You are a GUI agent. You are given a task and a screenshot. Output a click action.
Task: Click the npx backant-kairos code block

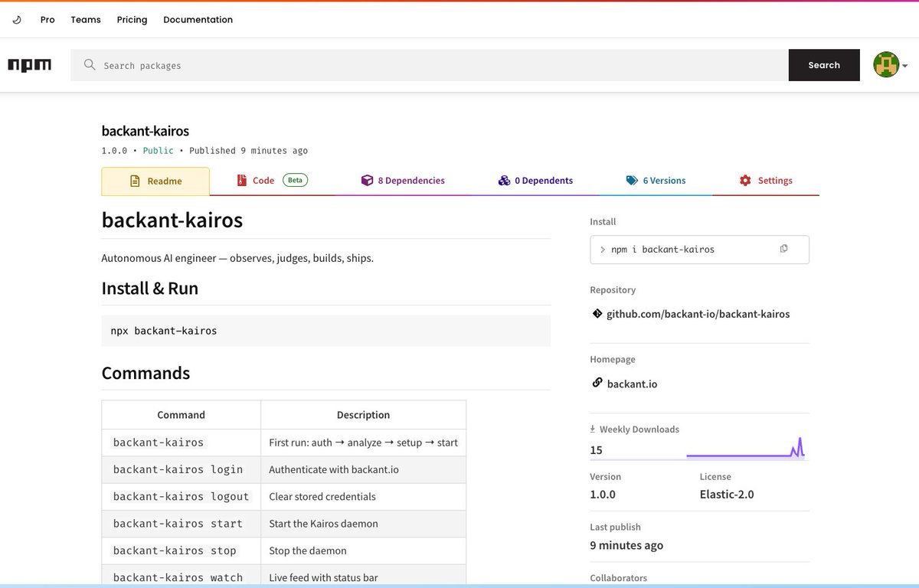325,331
